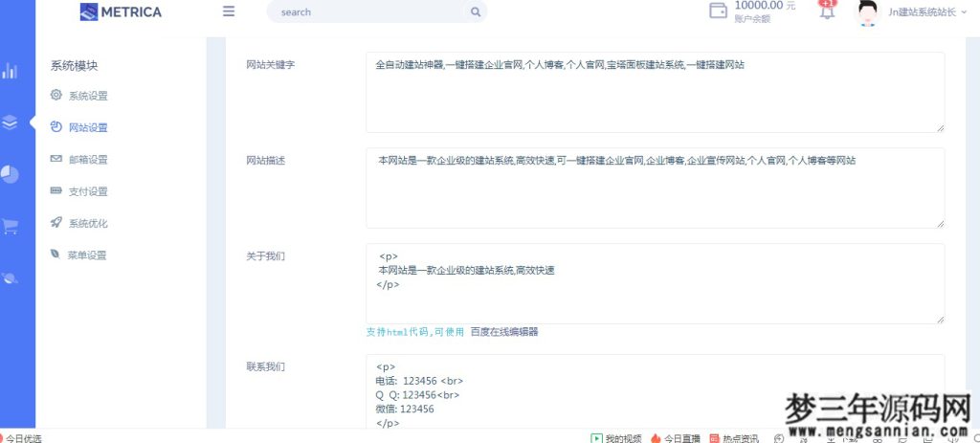The height and width of the screenshot is (443, 980).
Task: Open the planet sidebar icon
Action: 10,278
